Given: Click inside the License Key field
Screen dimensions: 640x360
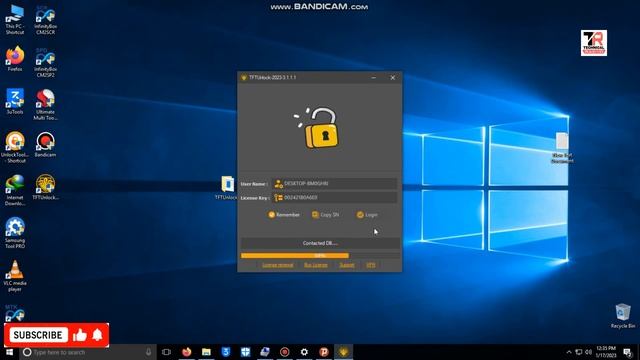Looking at the screenshot, I should click(334, 198).
